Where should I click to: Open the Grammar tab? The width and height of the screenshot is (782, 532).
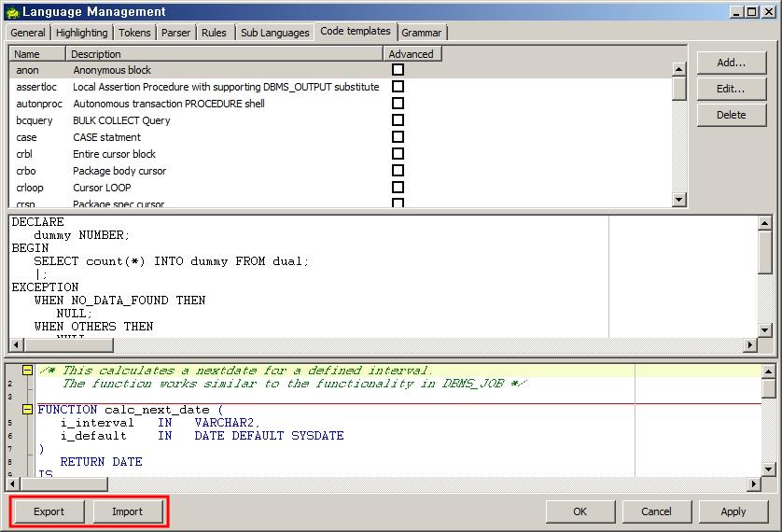422,33
